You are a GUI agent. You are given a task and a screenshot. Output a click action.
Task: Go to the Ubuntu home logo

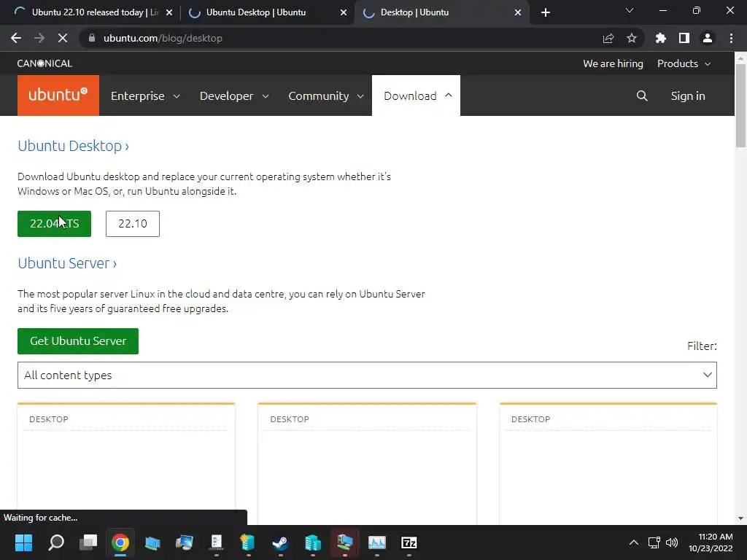[x=58, y=96]
